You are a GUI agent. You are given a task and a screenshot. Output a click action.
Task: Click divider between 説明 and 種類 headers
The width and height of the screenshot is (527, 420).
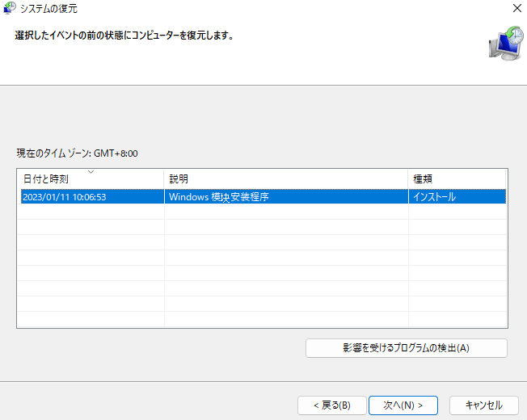coord(408,178)
